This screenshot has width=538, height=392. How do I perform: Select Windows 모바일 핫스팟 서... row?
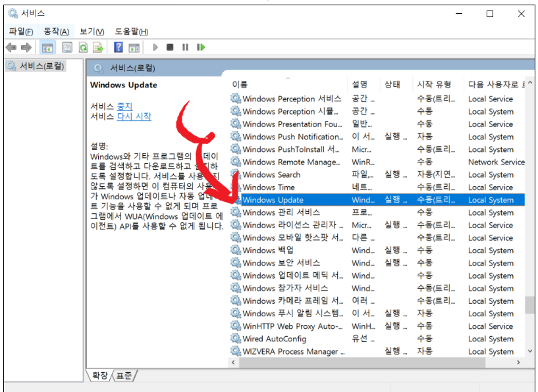[377, 238]
